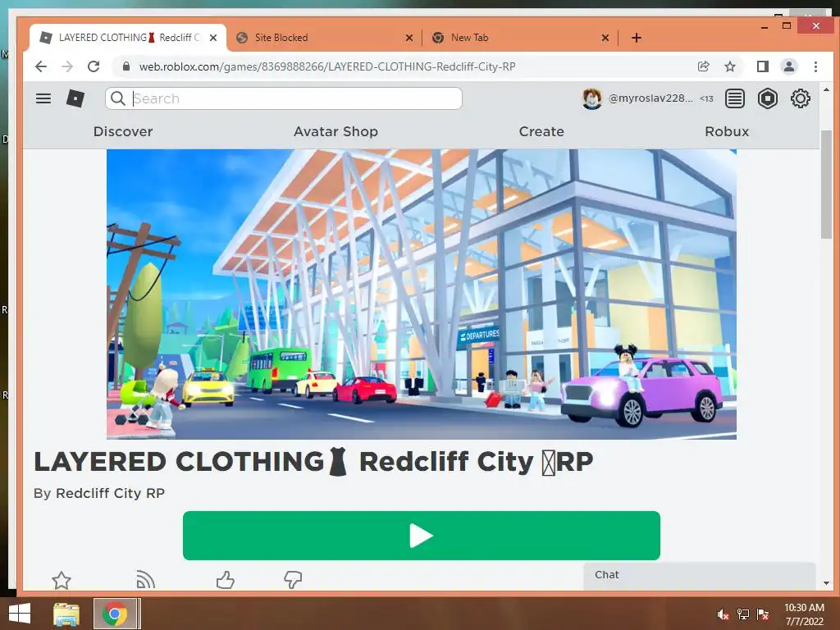840x630 pixels.
Task: Open the avatar profile picture
Action: [x=592, y=98]
